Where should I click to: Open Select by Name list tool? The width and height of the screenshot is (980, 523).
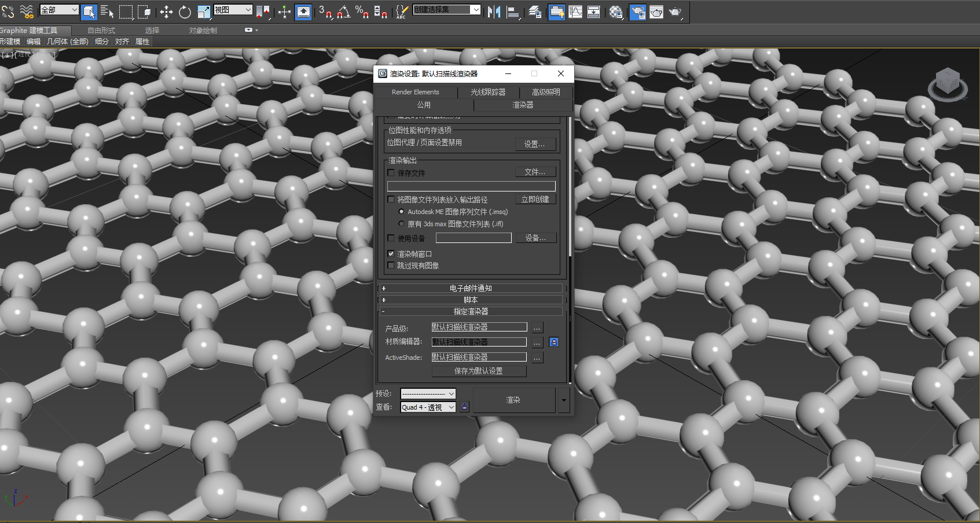(107, 12)
